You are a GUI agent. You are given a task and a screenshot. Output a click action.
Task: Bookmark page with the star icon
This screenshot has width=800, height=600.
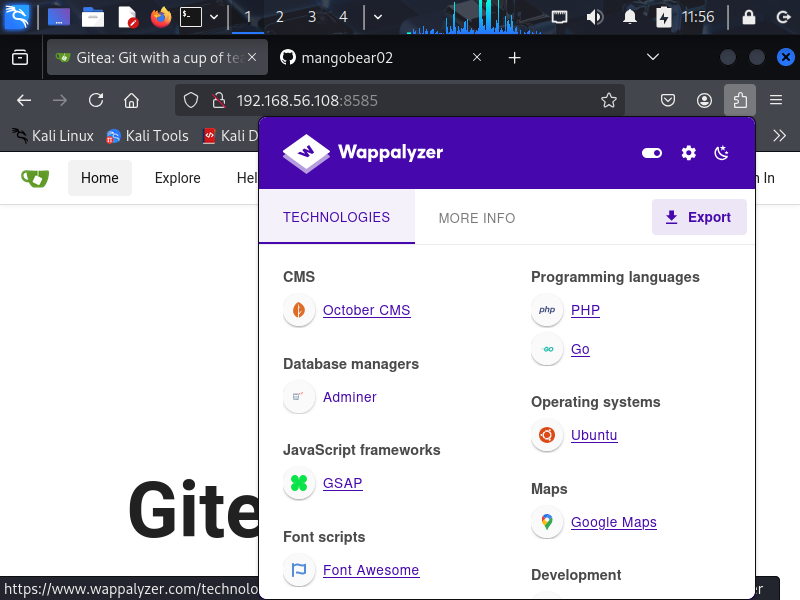(608, 100)
